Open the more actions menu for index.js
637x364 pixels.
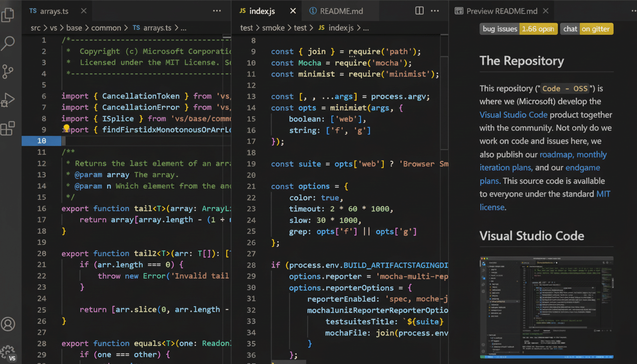coord(435,10)
